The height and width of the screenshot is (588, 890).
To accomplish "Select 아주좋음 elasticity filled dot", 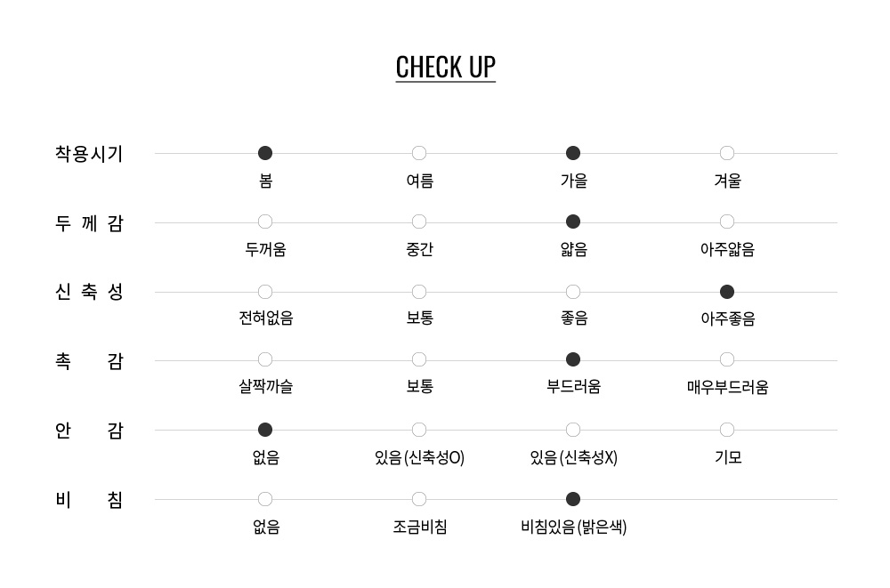I will tap(727, 292).
